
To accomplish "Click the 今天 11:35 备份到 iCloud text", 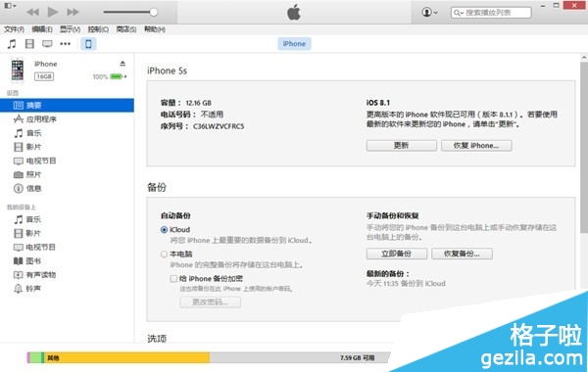I will click(406, 284).
